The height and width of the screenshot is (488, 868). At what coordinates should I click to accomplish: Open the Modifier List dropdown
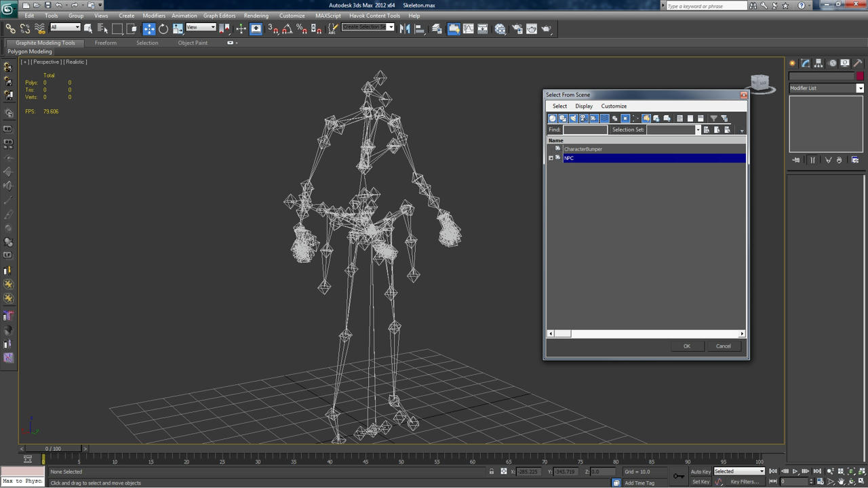pyautogui.click(x=826, y=88)
